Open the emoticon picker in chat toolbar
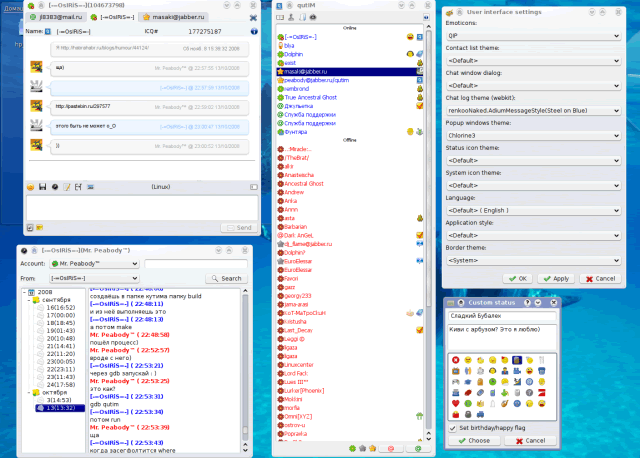This screenshot has width=640, height=458. coord(30,187)
